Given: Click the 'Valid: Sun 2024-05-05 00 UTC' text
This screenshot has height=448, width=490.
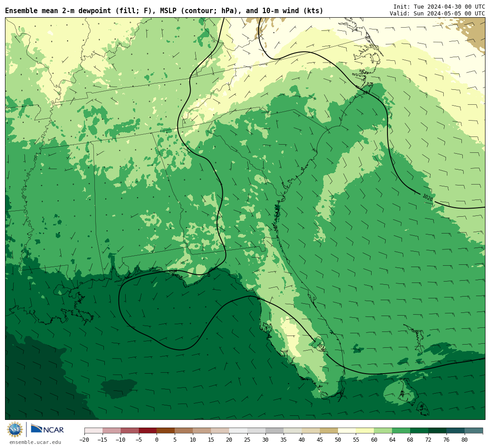Looking at the screenshot, I should tap(437, 14).
